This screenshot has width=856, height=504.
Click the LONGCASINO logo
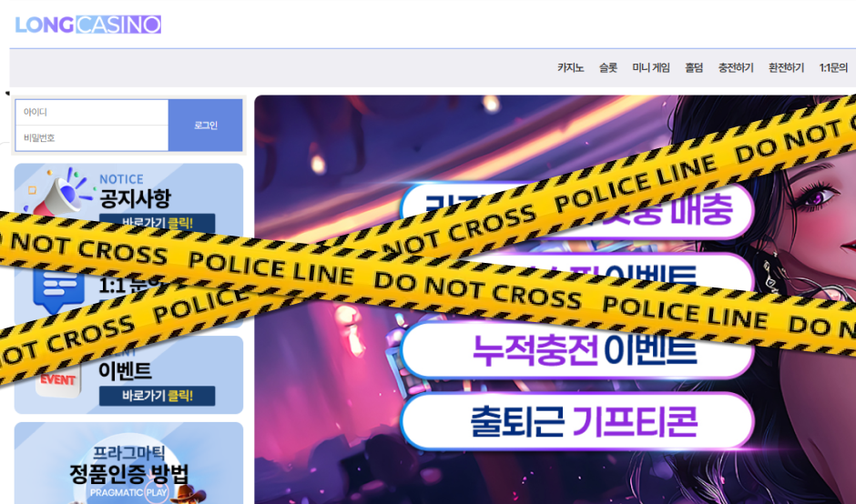point(88,25)
